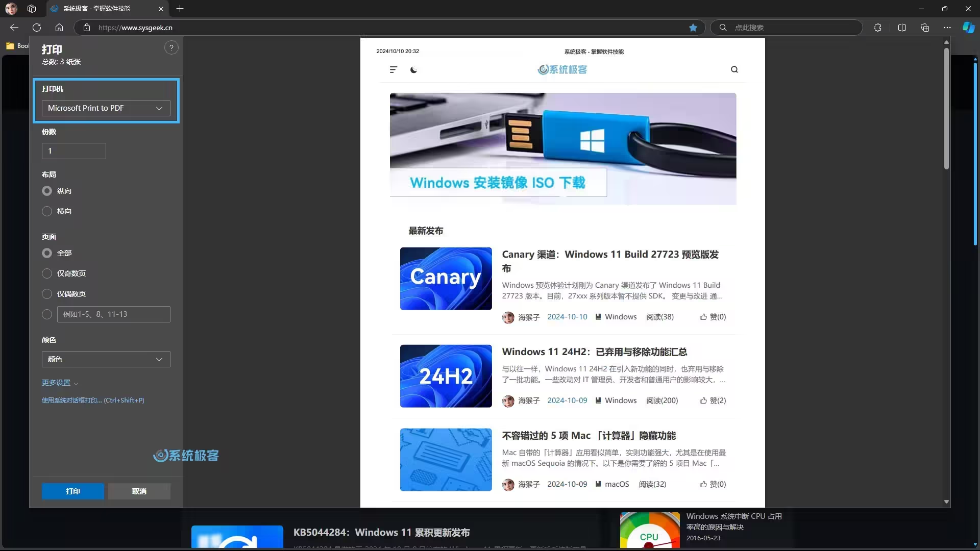The width and height of the screenshot is (980, 551).
Task: Click the 系统极客 logo in preview header
Action: click(x=562, y=69)
